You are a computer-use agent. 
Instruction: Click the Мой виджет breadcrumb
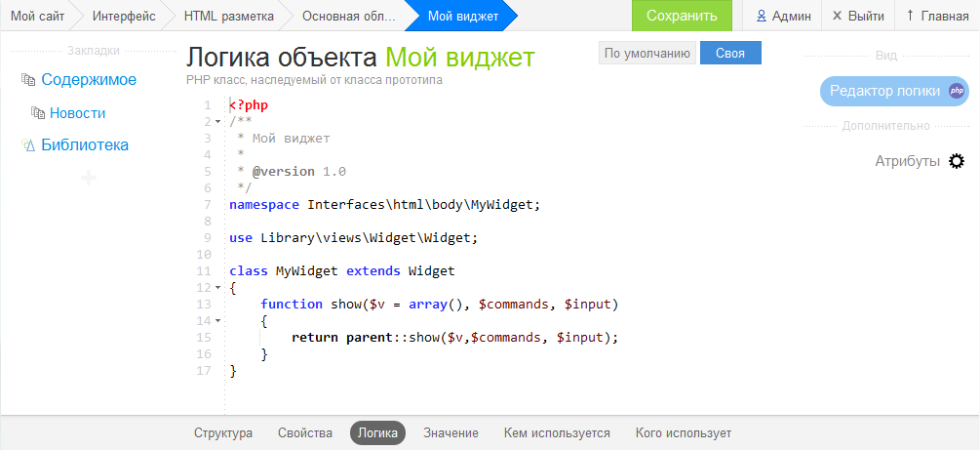click(463, 17)
